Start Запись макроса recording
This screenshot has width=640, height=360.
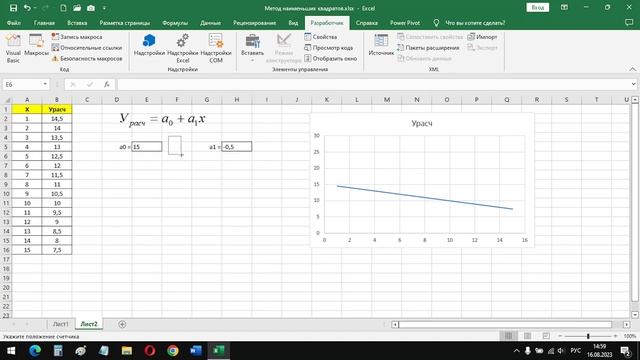(77, 37)
